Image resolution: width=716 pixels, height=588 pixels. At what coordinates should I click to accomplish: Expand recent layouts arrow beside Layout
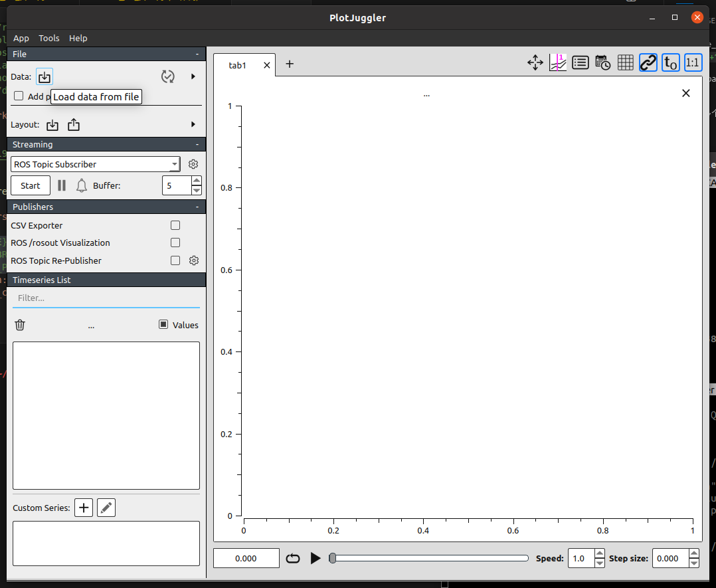pos(193,124)
